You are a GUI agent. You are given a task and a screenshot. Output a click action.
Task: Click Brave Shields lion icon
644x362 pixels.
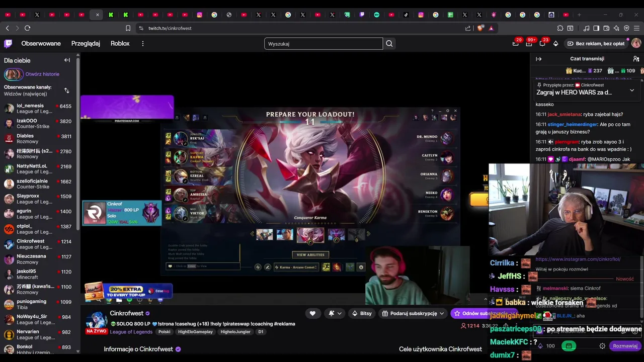480,28
